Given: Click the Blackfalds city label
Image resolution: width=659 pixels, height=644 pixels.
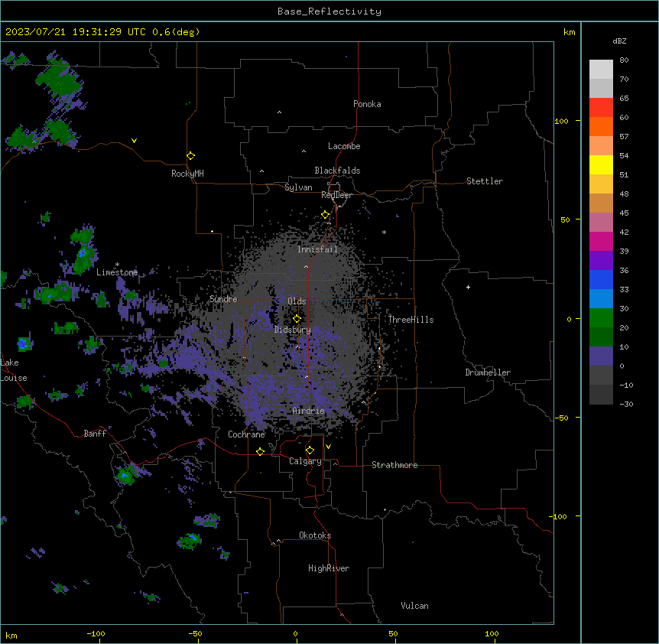Looking at the screenshot, I should coord(337,171).
